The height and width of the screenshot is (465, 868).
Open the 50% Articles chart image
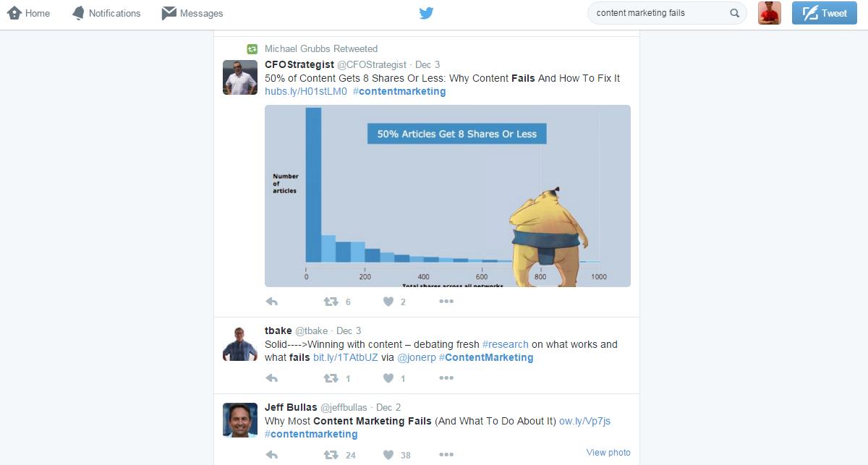pyautogui.click(x=448, y=196)
